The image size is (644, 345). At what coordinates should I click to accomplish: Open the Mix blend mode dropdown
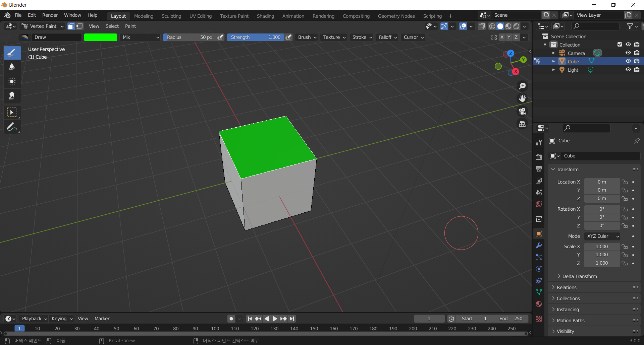(140, 37)
